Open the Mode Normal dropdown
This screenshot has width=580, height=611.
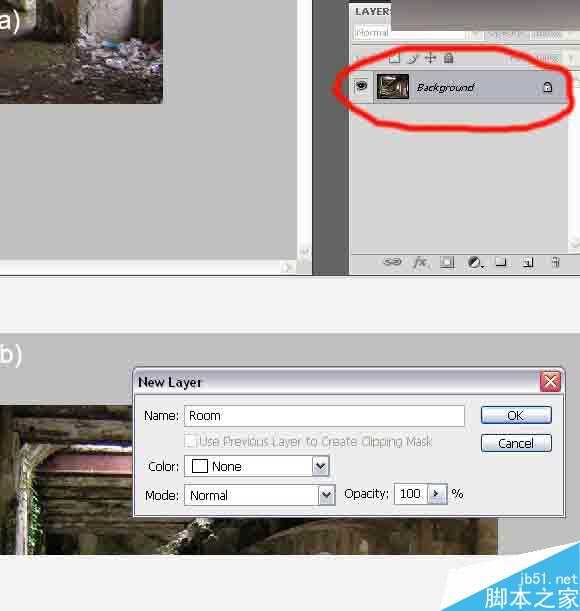[x=260, y=495]
